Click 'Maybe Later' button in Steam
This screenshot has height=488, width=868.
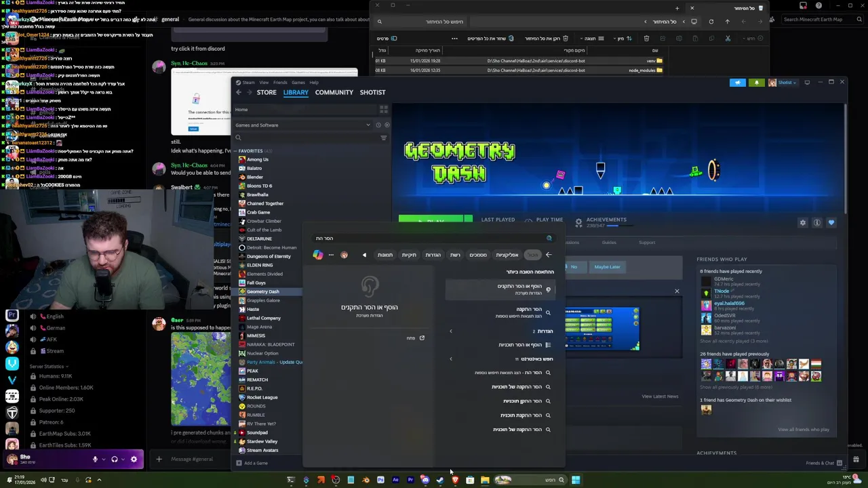tap(607, 267)
